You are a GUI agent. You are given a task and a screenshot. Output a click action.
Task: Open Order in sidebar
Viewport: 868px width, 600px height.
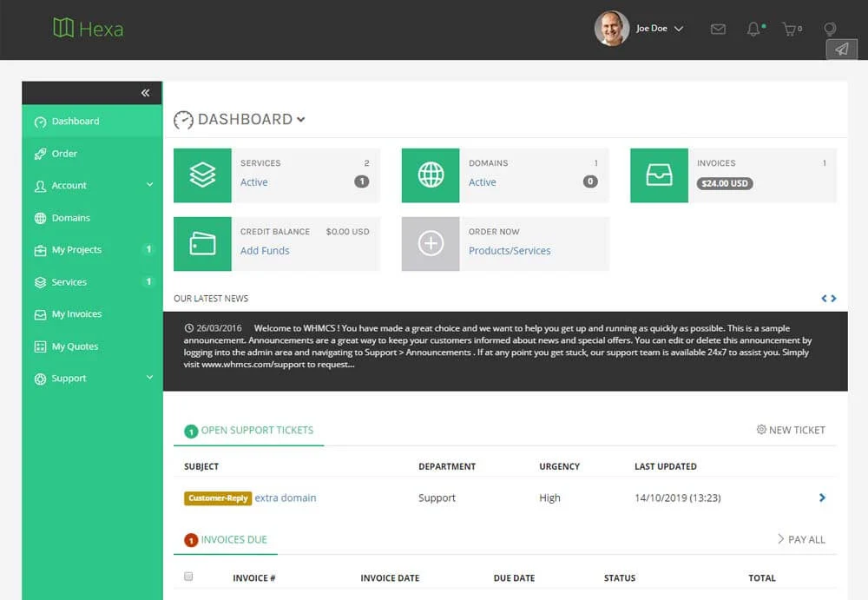click(92, 154)
